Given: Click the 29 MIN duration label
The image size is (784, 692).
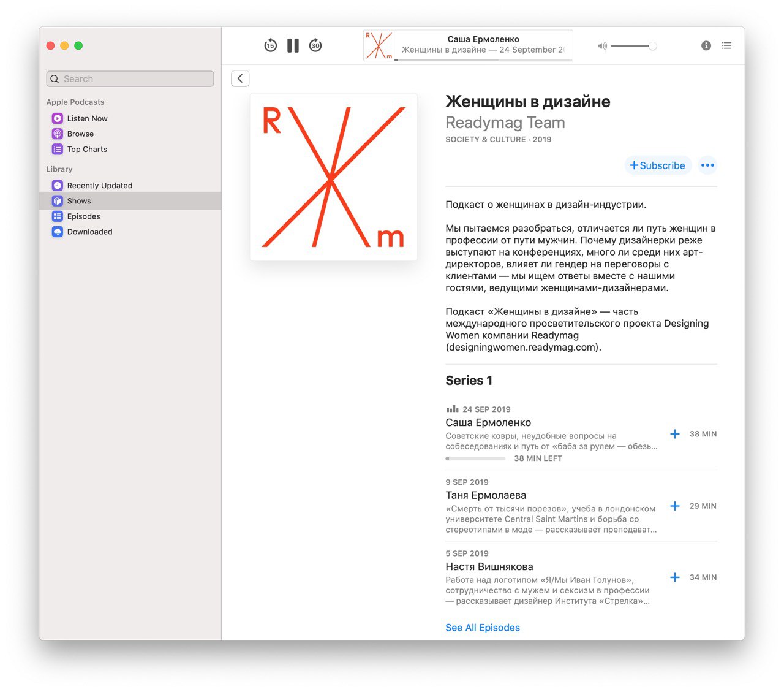Looking at the screenshot, I should coord(703,506).
